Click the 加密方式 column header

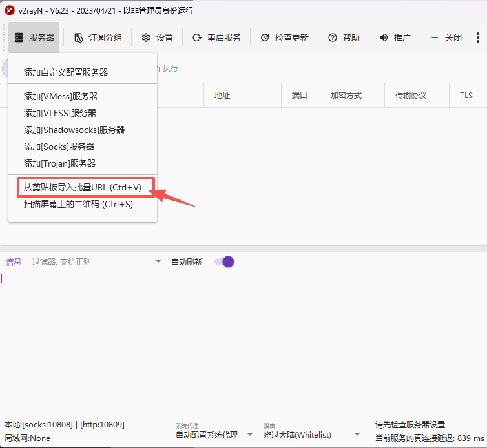pyautogui.click(x=352, y=96)
